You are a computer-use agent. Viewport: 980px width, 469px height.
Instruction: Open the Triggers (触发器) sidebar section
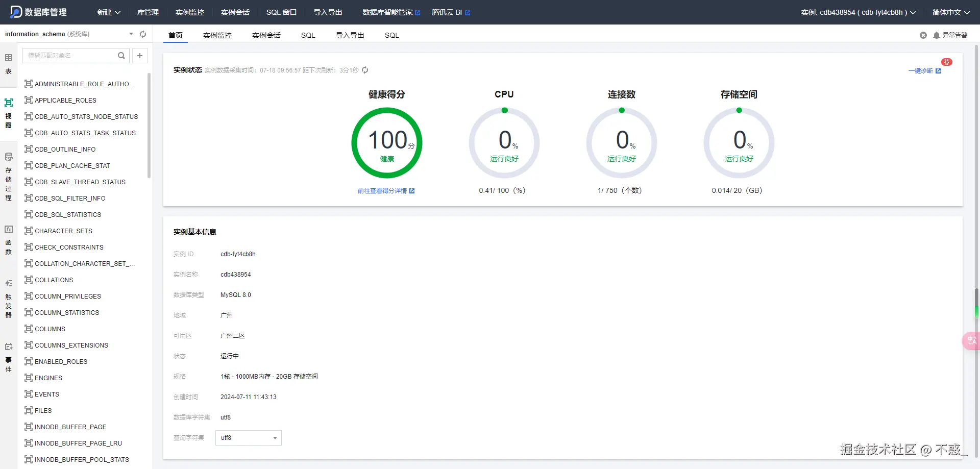point(9,299)
